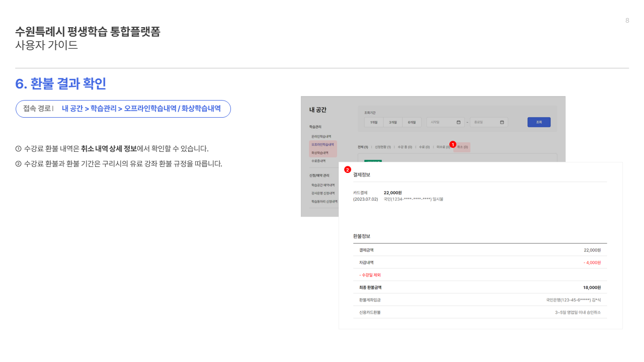
Task: Open the 신청현황 (1) tab
Action: [x=383, y=147]
